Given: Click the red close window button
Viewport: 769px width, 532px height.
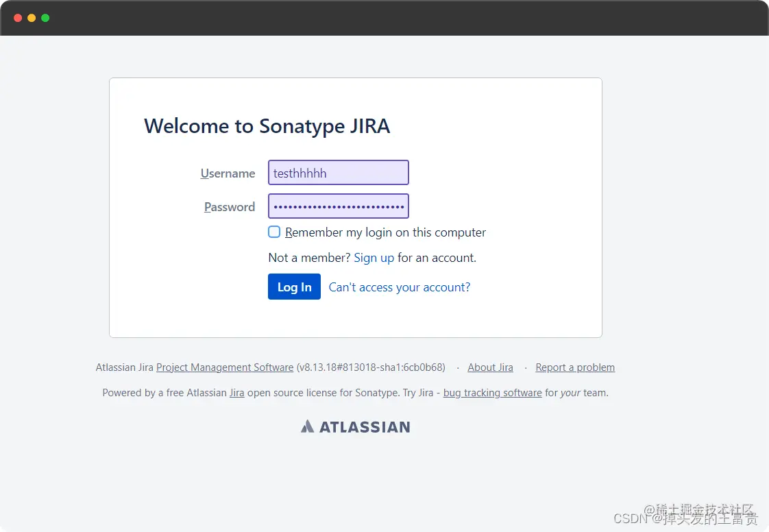Looking at the screenshot, I should pyautogui.click(x=18, y=18).
